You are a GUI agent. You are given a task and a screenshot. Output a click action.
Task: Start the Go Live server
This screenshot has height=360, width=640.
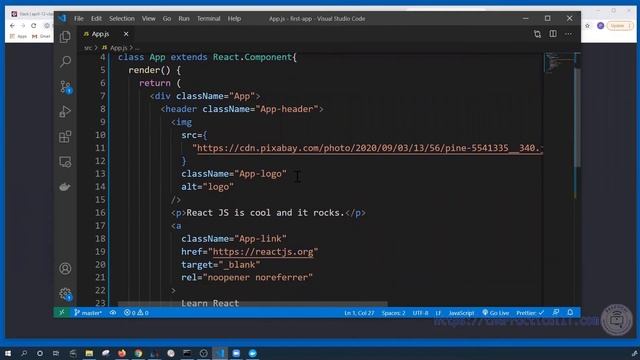[x=496, y=313]
